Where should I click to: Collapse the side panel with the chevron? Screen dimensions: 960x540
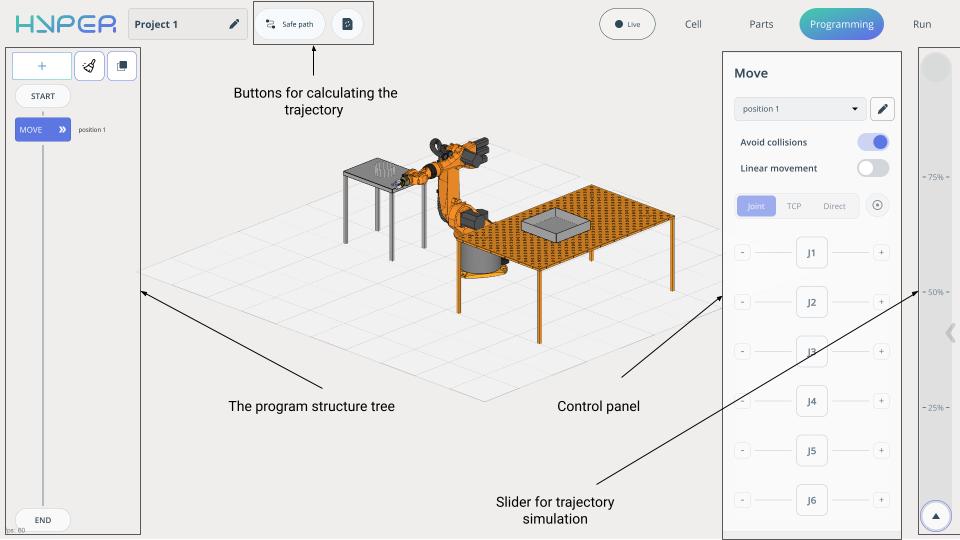949,333
